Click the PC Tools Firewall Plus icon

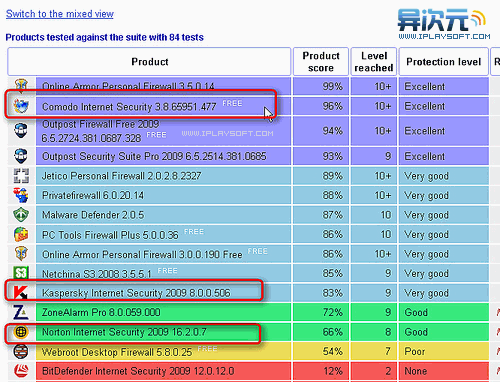21,234
